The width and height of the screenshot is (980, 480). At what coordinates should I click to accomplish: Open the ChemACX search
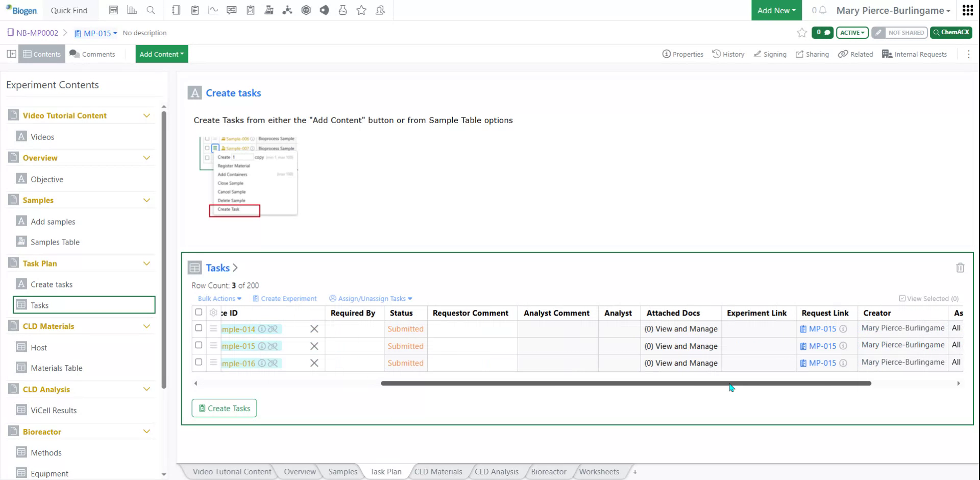951,32
